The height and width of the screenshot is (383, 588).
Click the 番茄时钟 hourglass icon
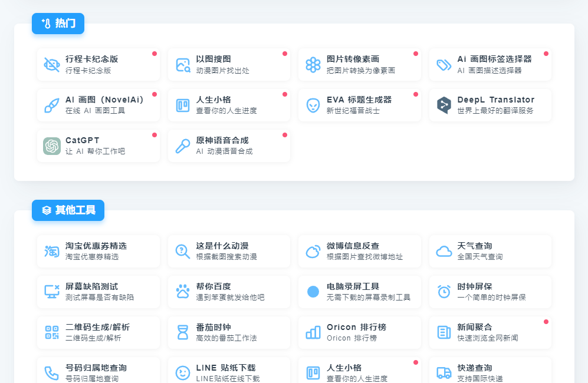183,332
